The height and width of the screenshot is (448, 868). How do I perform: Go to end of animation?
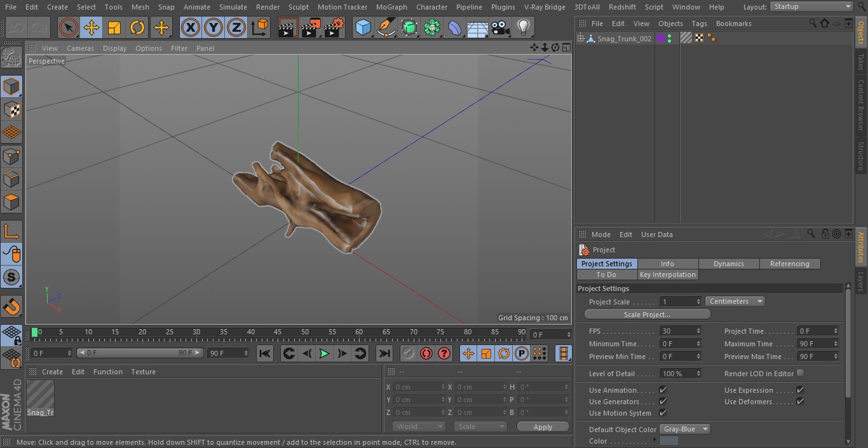(x=384, y=353)
